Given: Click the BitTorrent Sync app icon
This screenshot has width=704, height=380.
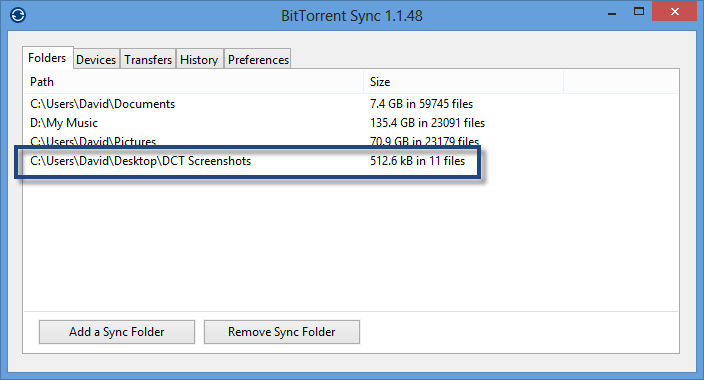Looking at the screenshot, I should pyautogui.click(x=18, y=15).
